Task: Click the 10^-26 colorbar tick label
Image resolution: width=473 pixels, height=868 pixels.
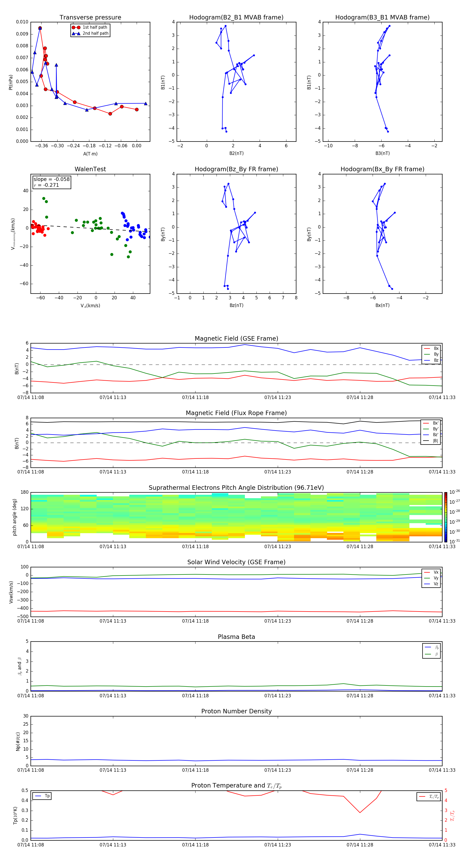Action: click(x=455, y=492)
